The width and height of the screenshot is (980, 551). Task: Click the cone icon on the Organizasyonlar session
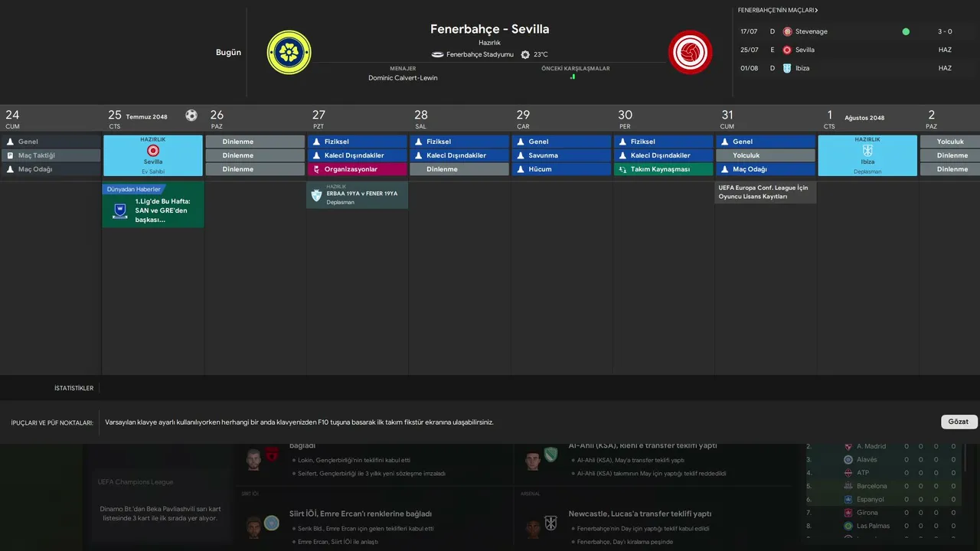pos(316,169)
